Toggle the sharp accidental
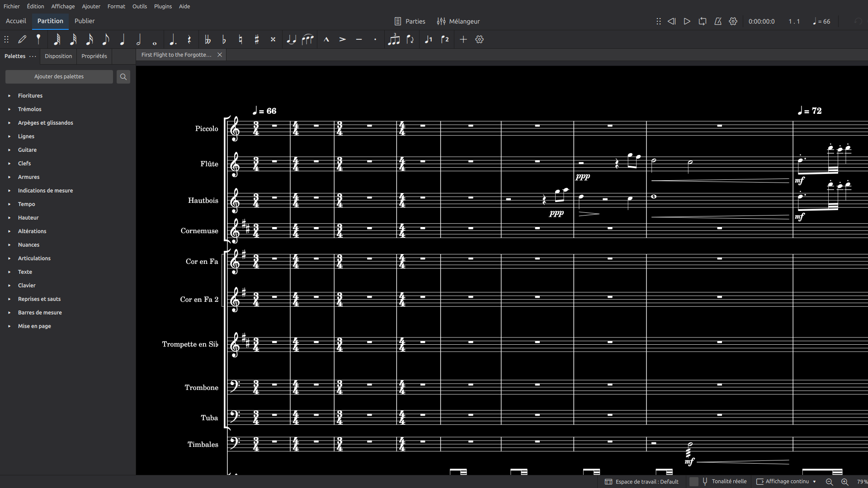Screen dimensions: 868x488 [257, 40]
